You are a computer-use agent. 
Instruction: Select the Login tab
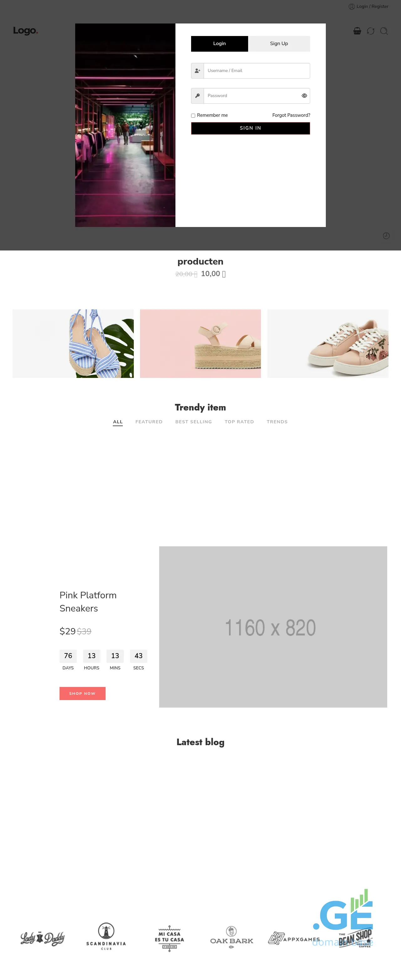pos(219,44)
